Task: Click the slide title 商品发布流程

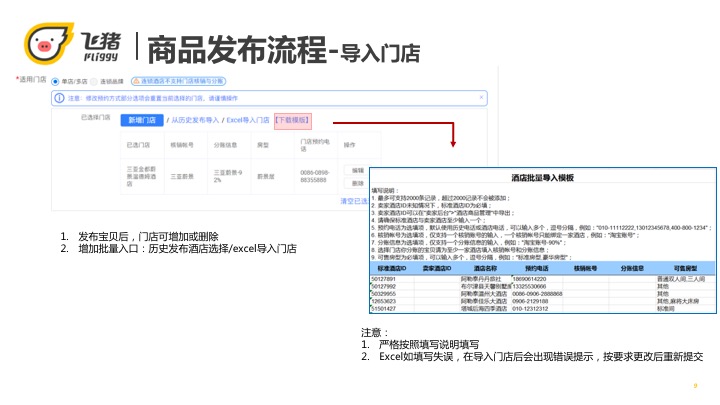Action: (237, 51)
